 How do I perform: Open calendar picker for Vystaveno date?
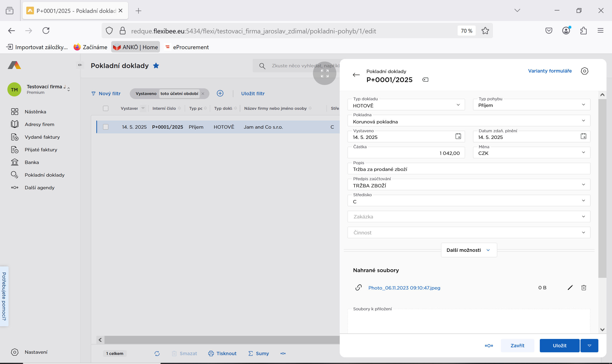tap(458, 136)
